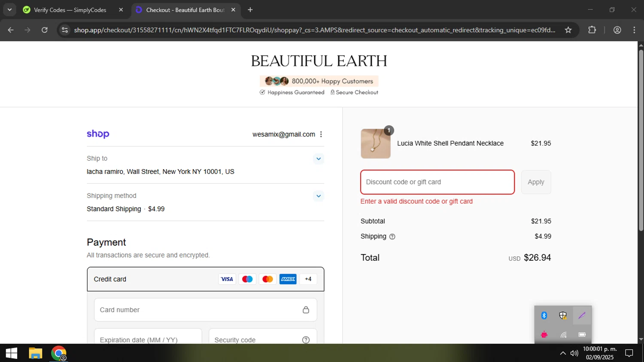The image size is (644, 362).
Task: Open the notification center icon
Action: point(629,353)
